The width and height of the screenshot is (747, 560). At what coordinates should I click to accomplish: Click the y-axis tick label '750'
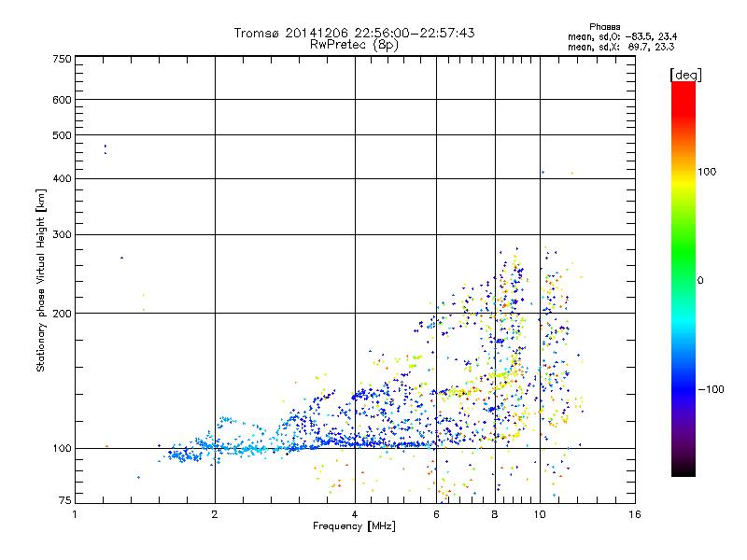[62, 59]
